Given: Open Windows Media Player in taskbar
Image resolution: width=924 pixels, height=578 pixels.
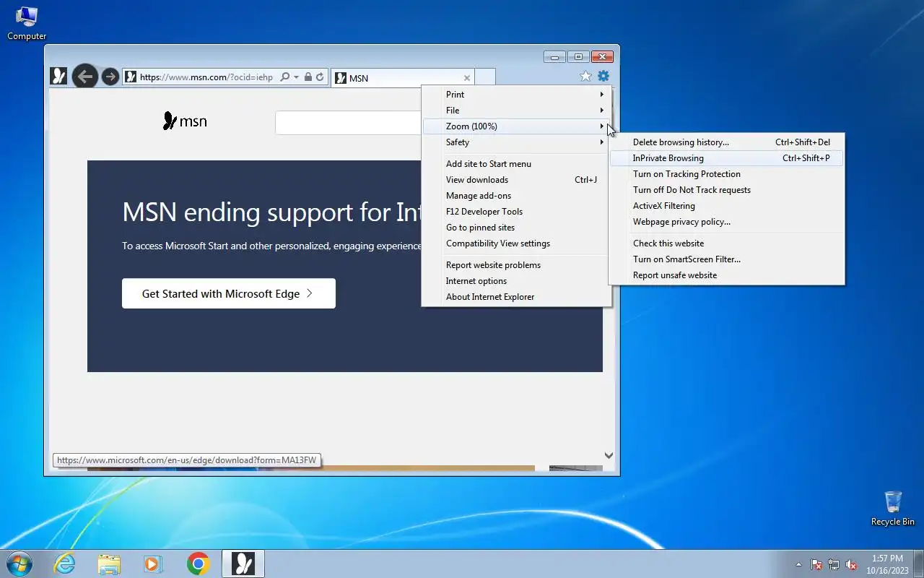Looking at the screenshot, I should [153, 564].
